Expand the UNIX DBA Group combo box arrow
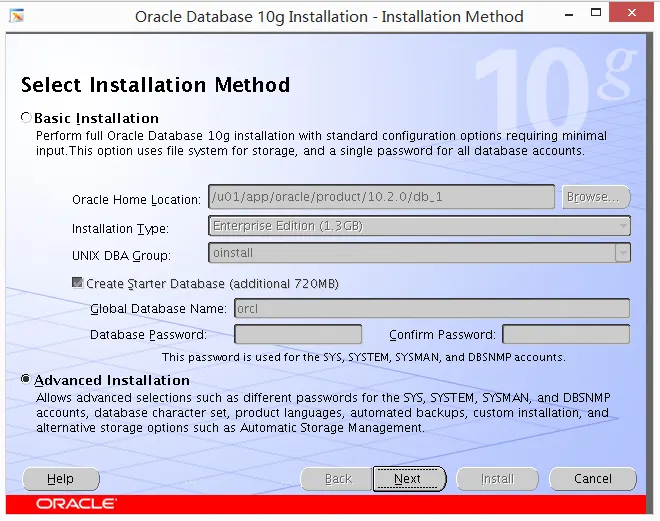The image size is (660, 521). pos(623,253)
